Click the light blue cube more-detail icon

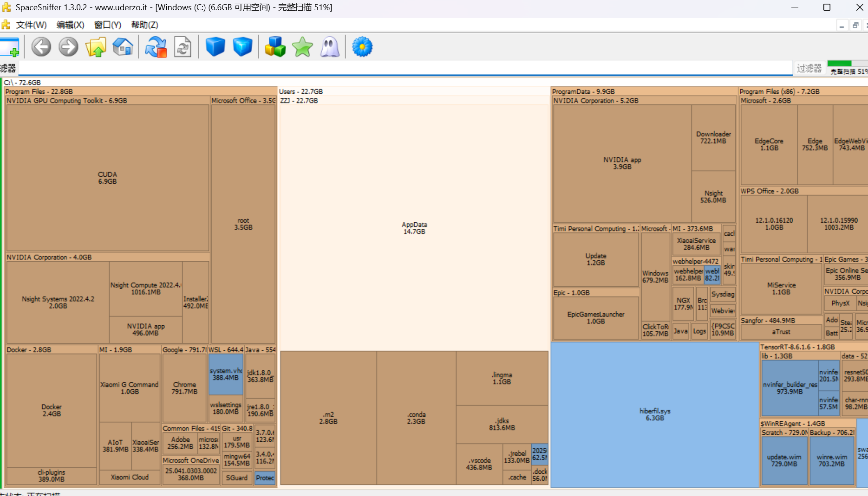point(242,47)
